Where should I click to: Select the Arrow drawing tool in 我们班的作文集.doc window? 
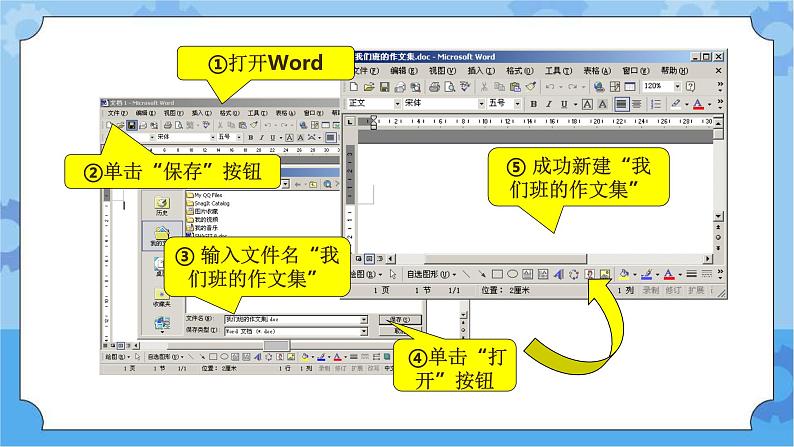tap(482, 274)
